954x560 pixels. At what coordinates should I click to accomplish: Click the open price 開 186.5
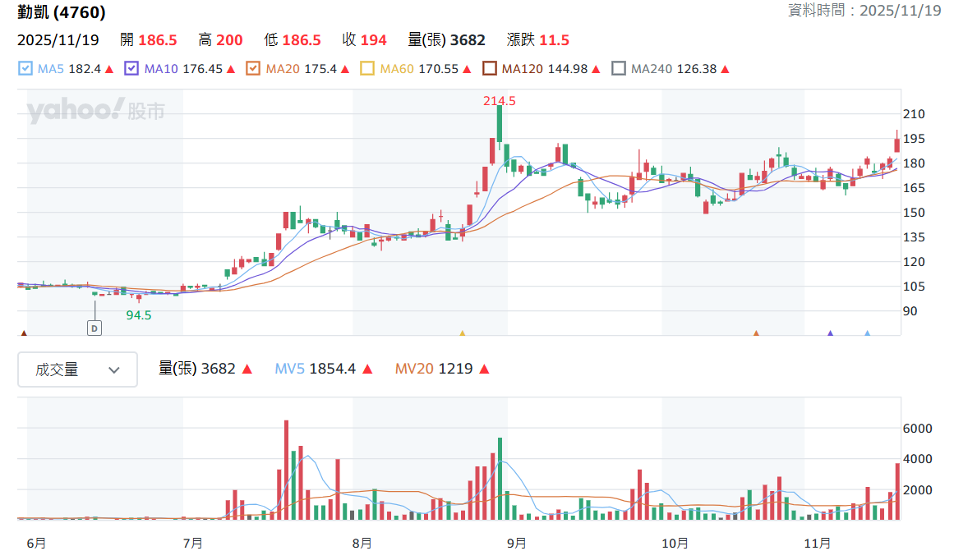click(148, 40)
